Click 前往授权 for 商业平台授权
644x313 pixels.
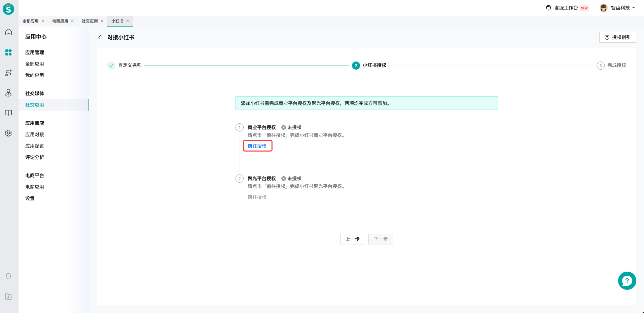257,146
